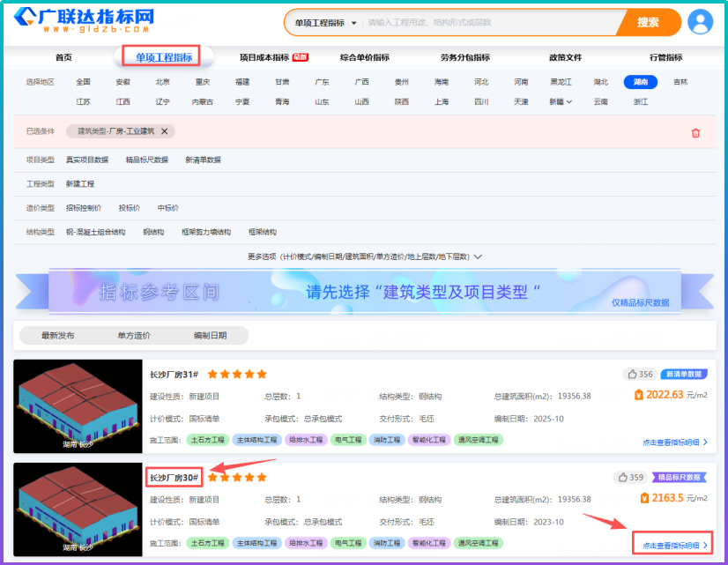
Task: Click the 土石方工程 tag on 长沙厂房31#
Action: [x=207, y=440]
